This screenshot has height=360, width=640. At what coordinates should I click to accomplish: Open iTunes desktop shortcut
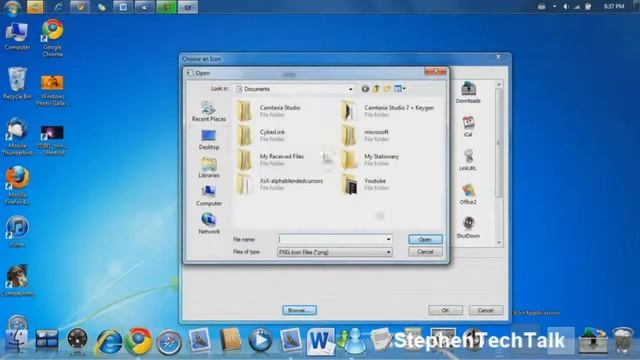[17, 231]
